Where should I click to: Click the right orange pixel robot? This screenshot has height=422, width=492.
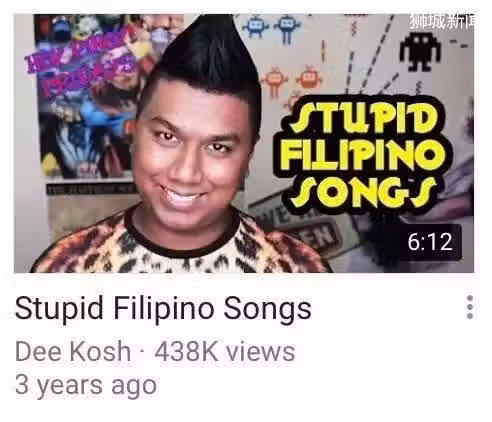310,79
